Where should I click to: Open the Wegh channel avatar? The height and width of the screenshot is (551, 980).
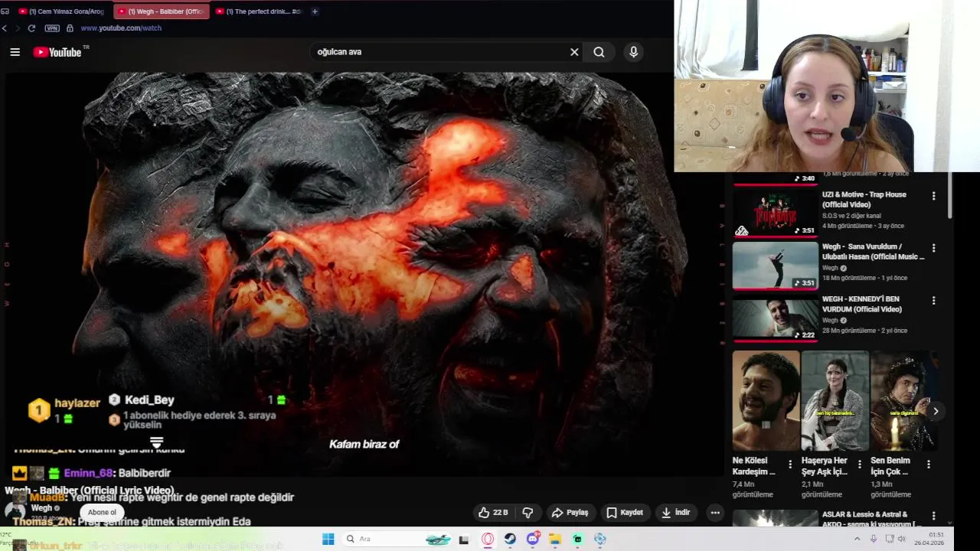15,510
